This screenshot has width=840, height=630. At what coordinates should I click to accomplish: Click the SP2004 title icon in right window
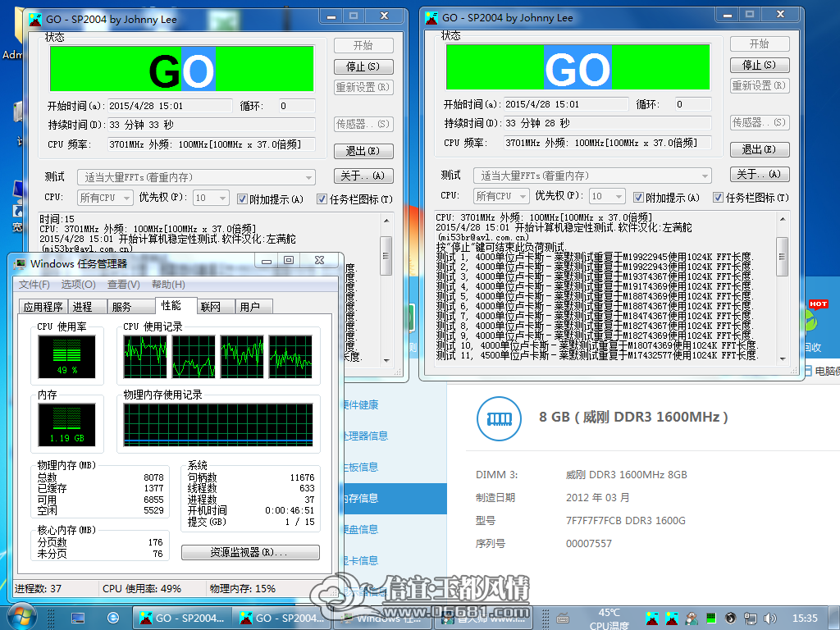[431, 18]
